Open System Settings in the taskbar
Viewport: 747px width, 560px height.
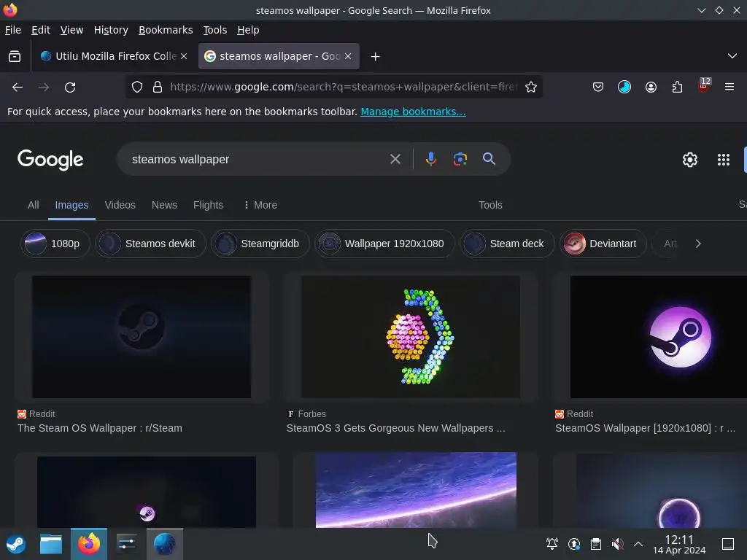(126, 544)
